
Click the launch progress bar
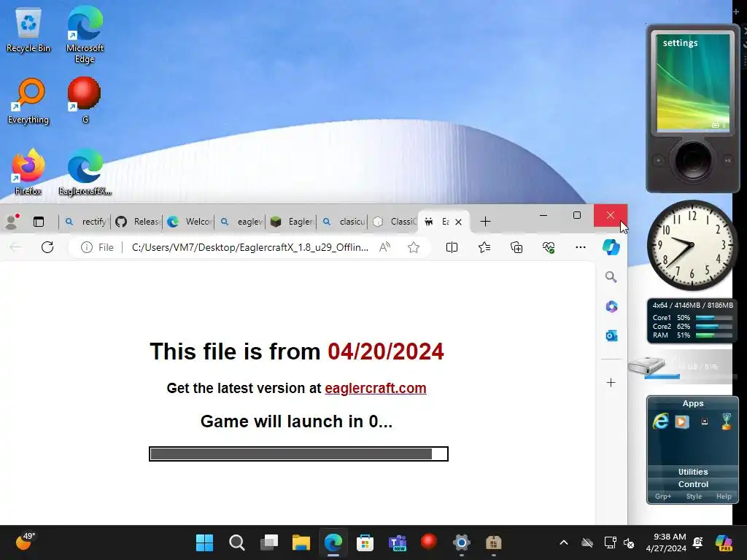[x=298, y=454]
